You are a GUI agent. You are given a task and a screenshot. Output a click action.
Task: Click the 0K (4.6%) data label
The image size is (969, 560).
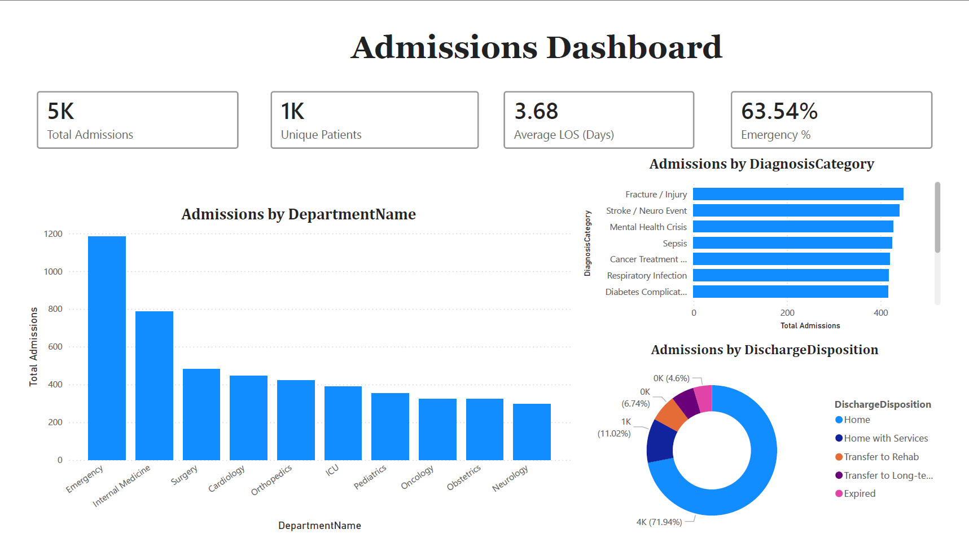click(672, 378)
